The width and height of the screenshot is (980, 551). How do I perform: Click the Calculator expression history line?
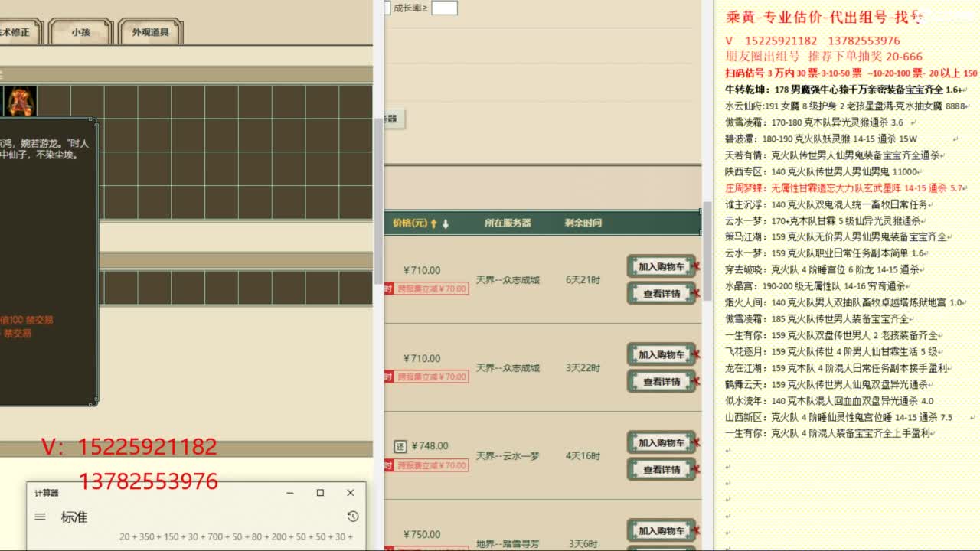tap(237, 537)
